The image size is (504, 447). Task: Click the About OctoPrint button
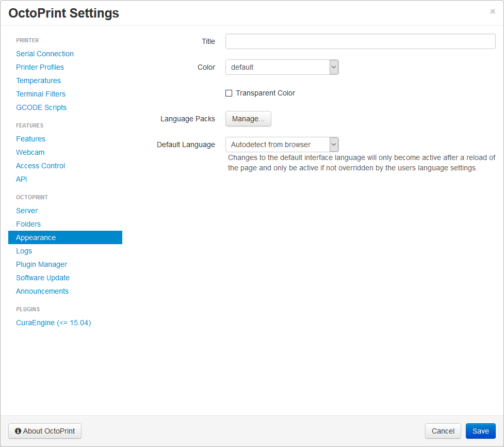point(45,431)
